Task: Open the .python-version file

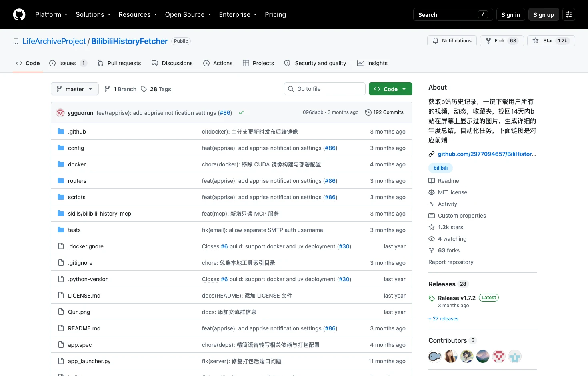Action: click(88, 279)
